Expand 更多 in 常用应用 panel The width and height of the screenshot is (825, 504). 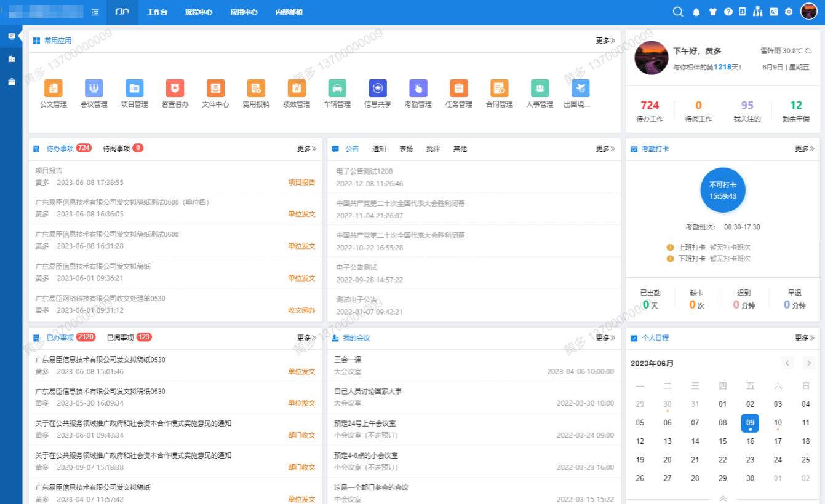point(605,41)
